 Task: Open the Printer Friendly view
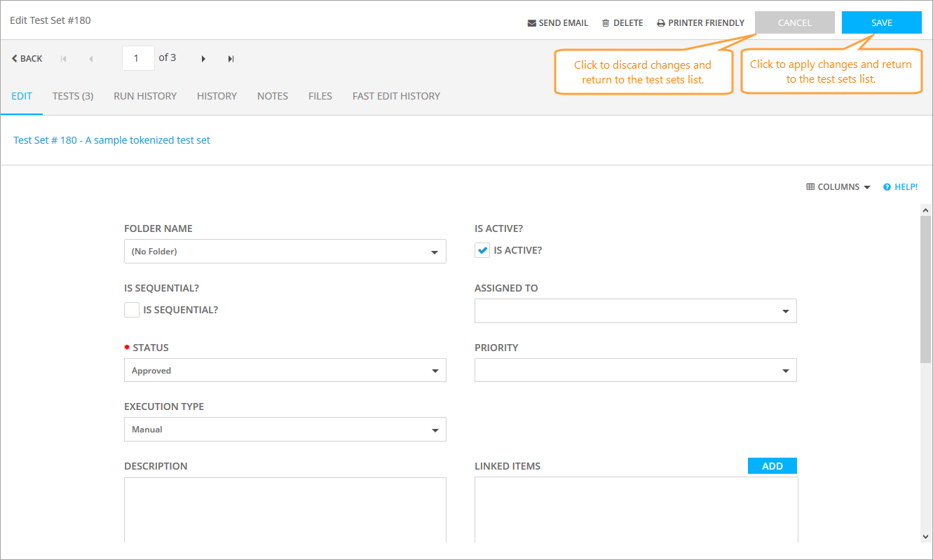[x=700, y=23]
